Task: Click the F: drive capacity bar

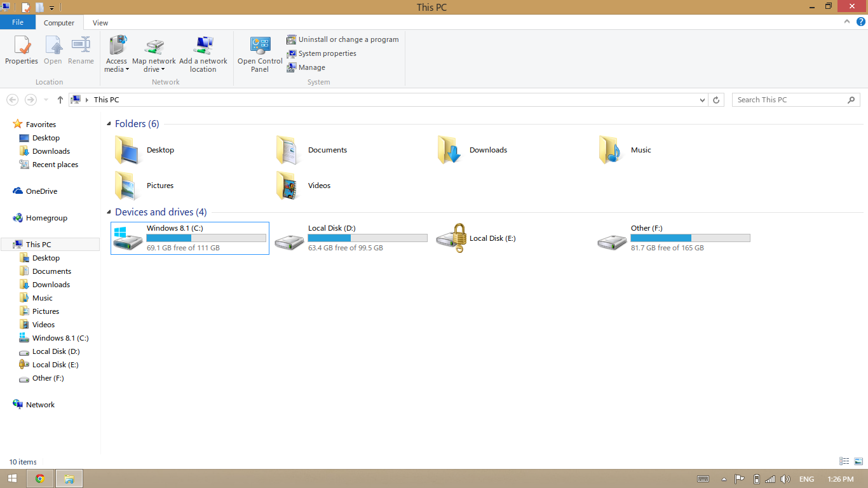Action: point(690,238)
